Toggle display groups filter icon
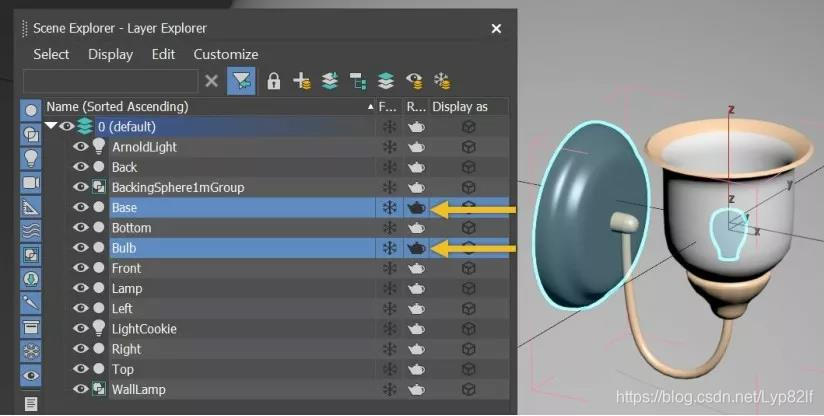This screenshot has width=824, height=416. click(31, 255)
